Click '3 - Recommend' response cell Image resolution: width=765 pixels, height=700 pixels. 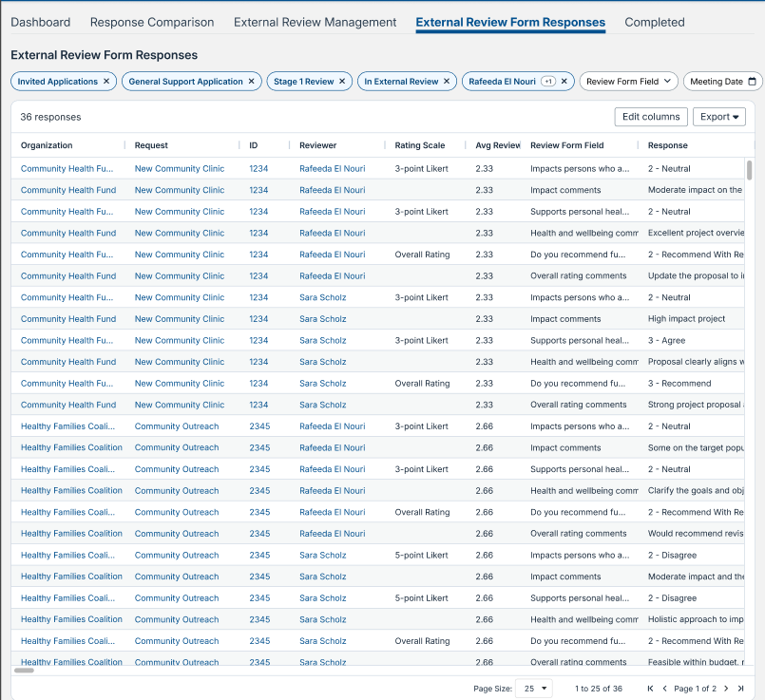click(679, 383)
